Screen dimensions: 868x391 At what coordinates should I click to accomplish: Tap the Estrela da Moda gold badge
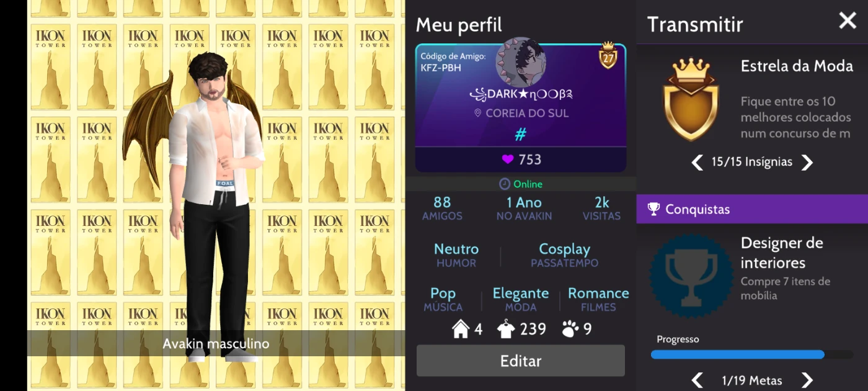click(x=691, y=99)
